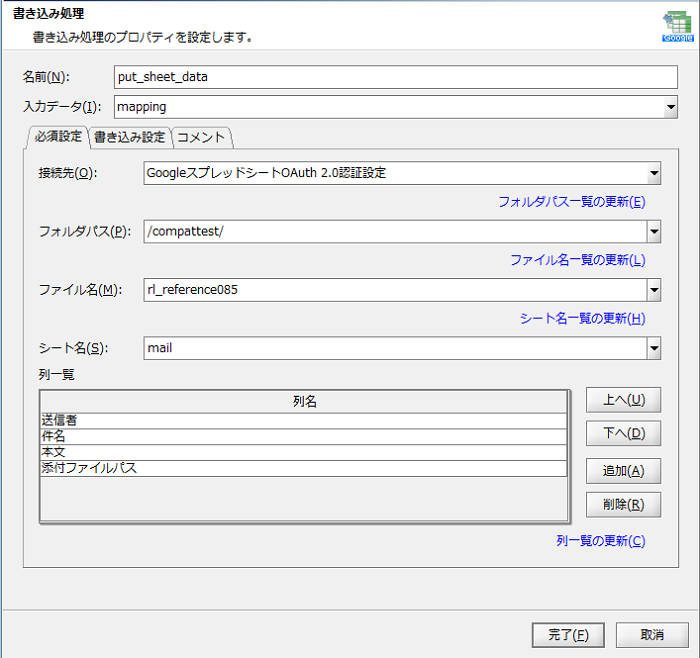This screenshot has width=700, height=658.
Task: Click ファイル名一覧の更新 link
Action: [x=577, y=260]
